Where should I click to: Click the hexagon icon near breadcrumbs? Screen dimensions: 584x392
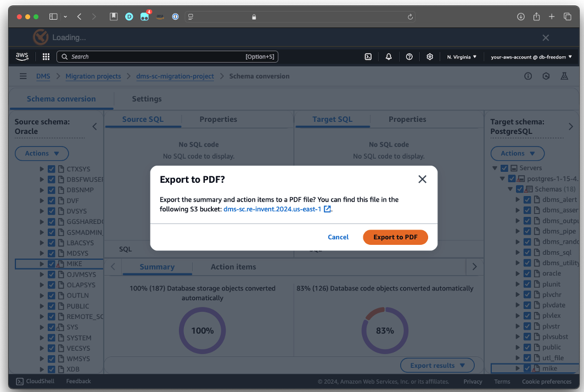click(546, 76)
